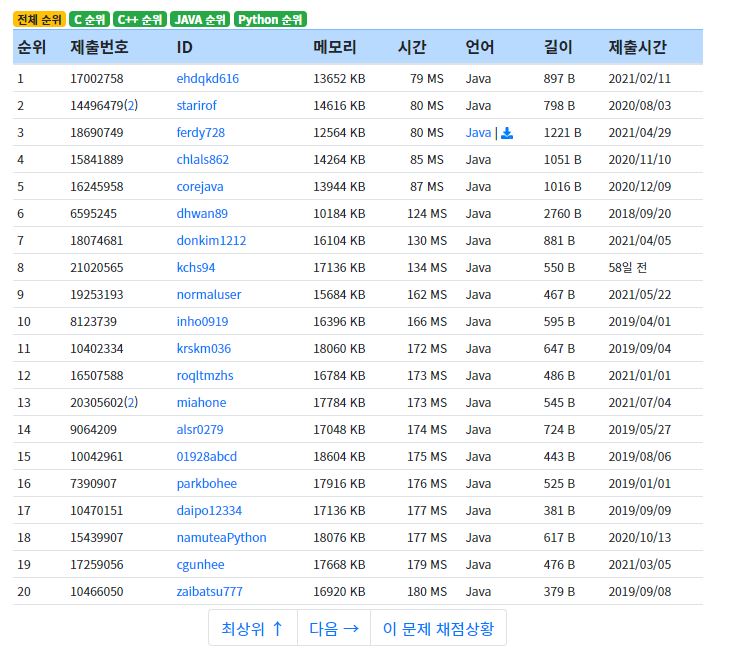Open the Python 순위 tab
Viewport: 748px width, 661px height.
pyautogui.click(x=270, y=20)
